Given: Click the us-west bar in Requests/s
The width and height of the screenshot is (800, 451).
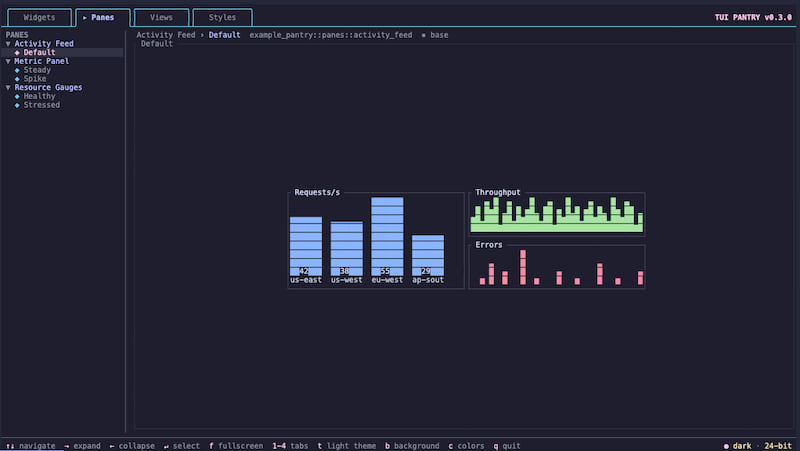Looking at the screenshot, I should (x=346, y=248).
